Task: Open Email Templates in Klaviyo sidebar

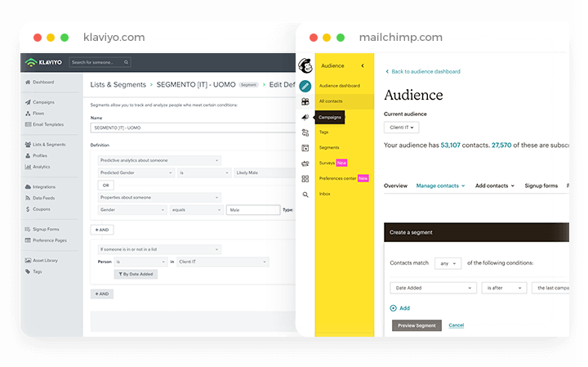Action: point(44,124)
